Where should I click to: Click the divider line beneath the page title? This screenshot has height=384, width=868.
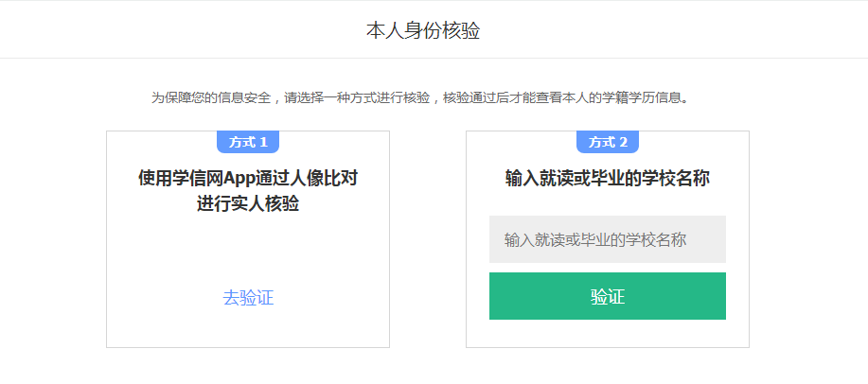434,58
